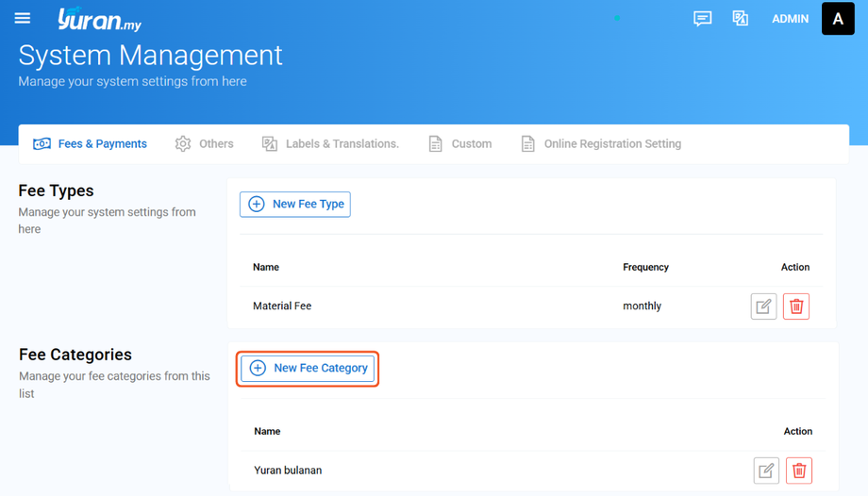Viewport: 868px width, 496px height.
Task: Edit the Material Fee type
Action: pos(763,306)
